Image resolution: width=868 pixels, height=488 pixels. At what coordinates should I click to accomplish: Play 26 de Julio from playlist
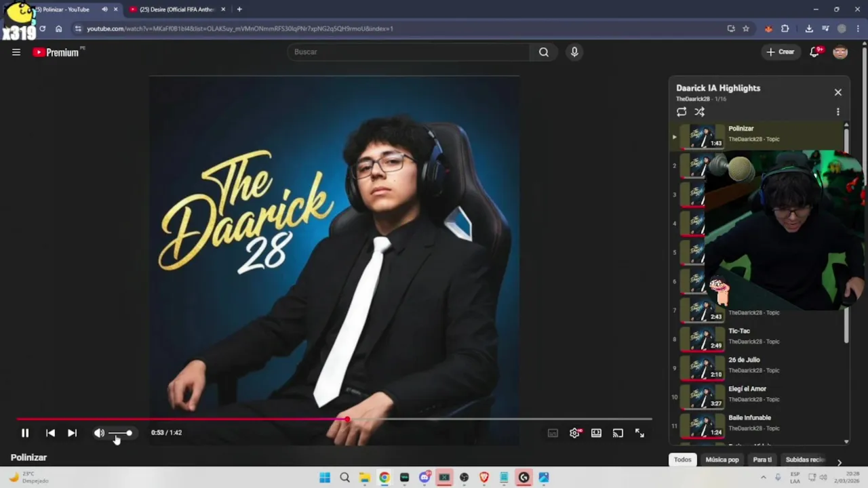pos(755,368)
